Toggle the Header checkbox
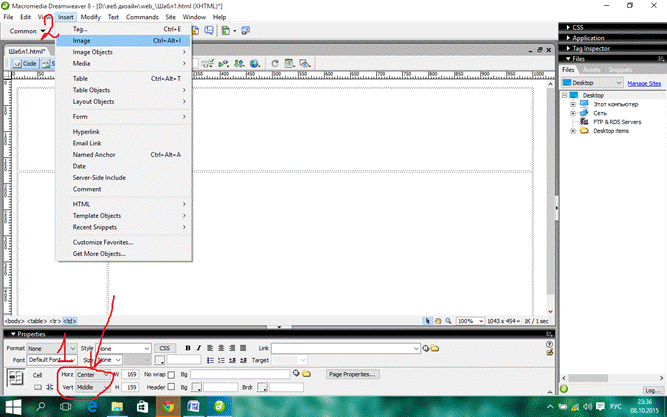Screen dimensions: 667x417 [x=171, y=387]
